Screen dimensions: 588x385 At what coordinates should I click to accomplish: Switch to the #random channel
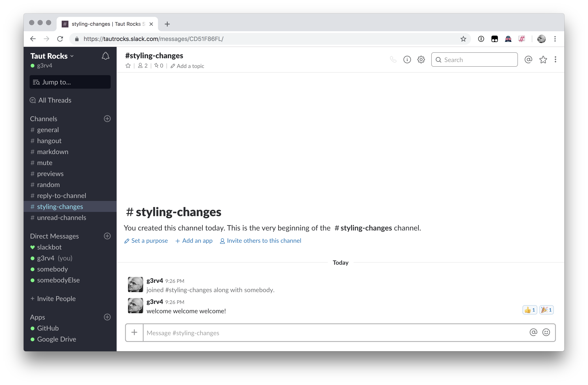[x=70, y=185]
